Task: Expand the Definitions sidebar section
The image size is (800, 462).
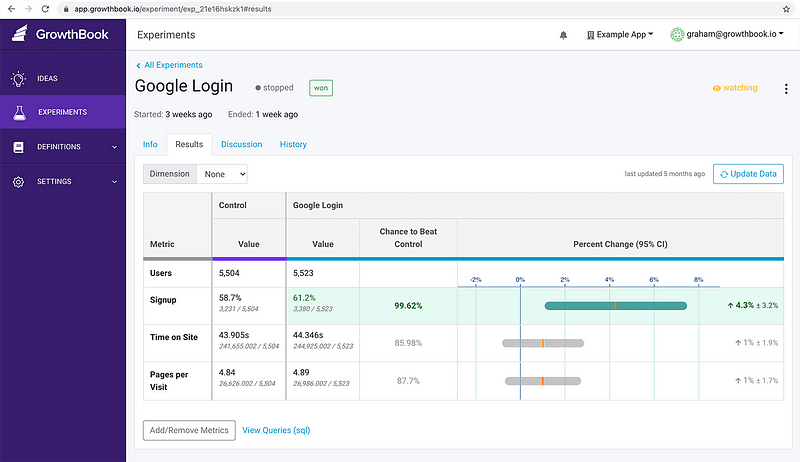Action: point(114,147)
